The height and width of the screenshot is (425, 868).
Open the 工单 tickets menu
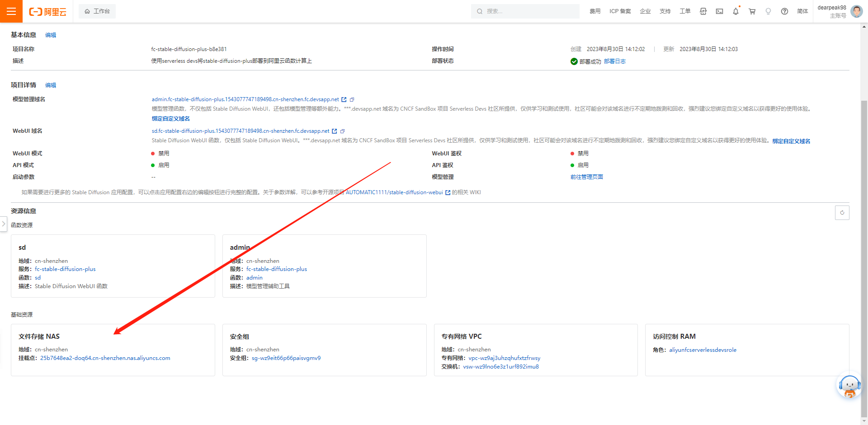(685, 11)
